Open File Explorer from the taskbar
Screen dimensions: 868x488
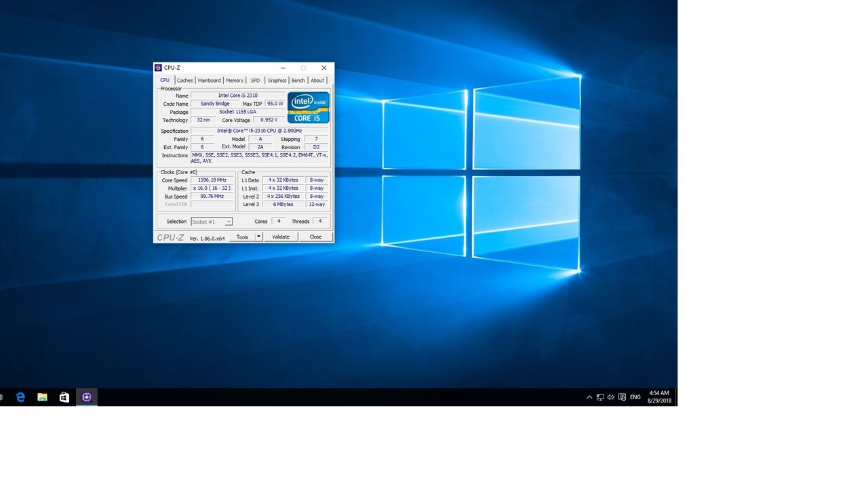(x=42, y=397)
